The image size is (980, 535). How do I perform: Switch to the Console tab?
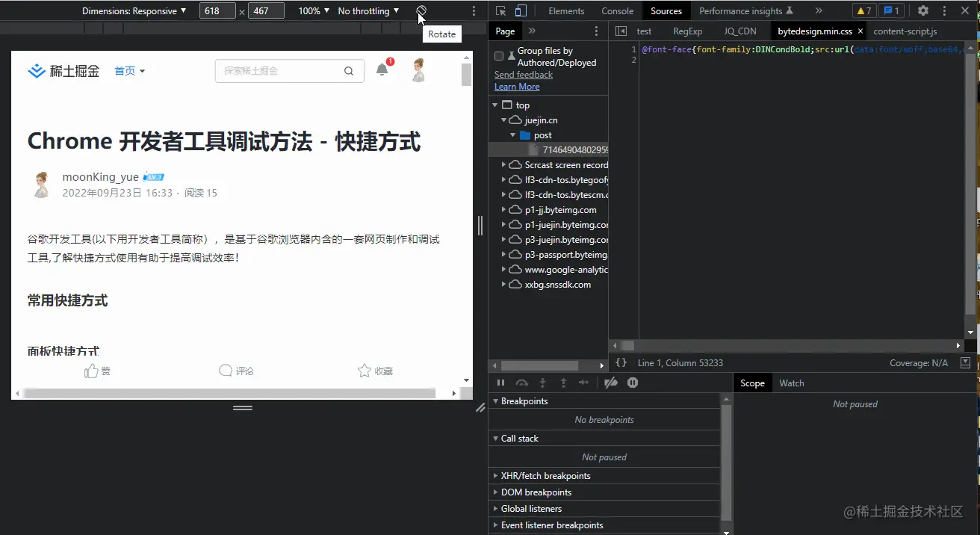click(x=618, y=11)
